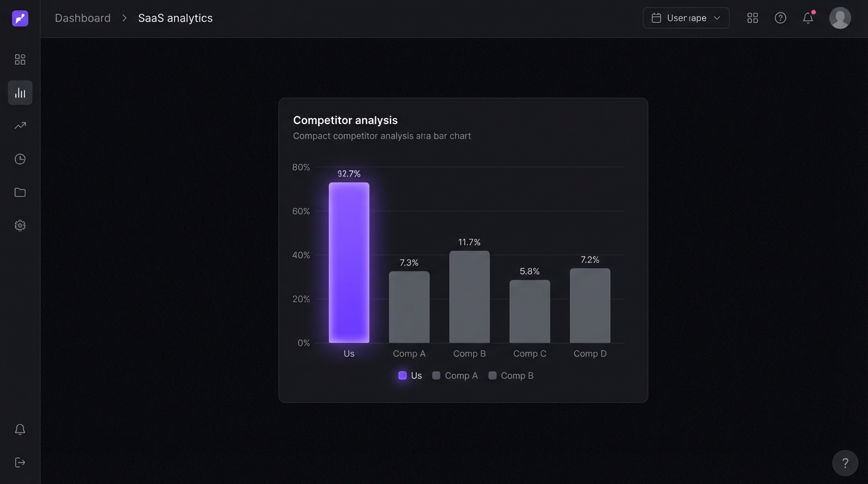The width and height of the screenshot is (868, 484).
Task: Open the top bar apps grid icon
Action: (753, 18)
